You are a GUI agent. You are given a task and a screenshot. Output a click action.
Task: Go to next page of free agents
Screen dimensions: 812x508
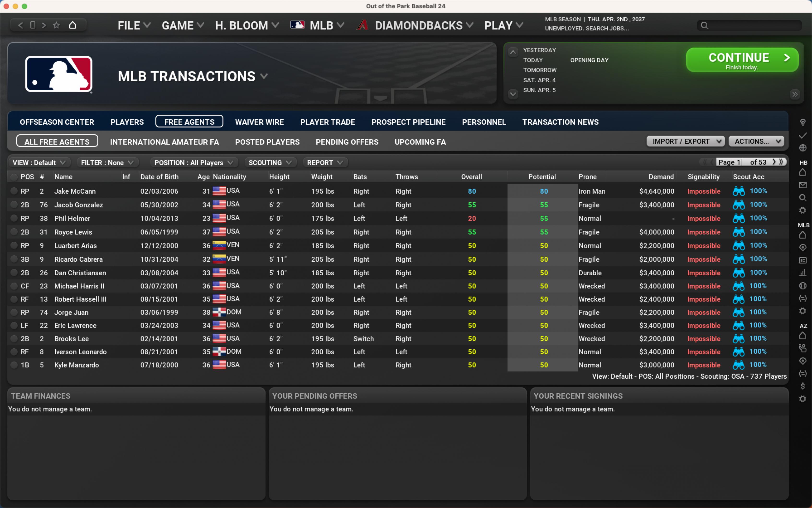pyautogui.click(x=774, y=162)
